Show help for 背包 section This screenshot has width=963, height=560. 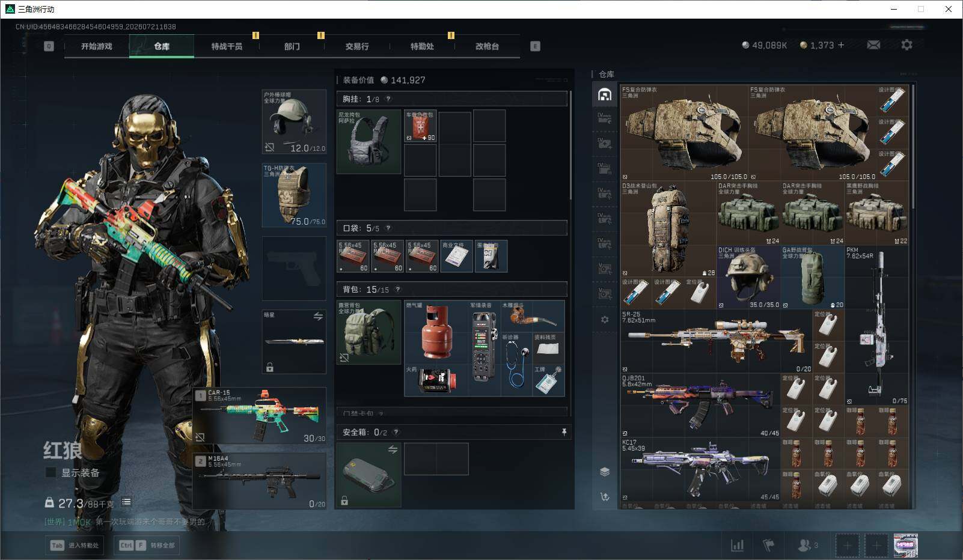(x=397, y=289)
